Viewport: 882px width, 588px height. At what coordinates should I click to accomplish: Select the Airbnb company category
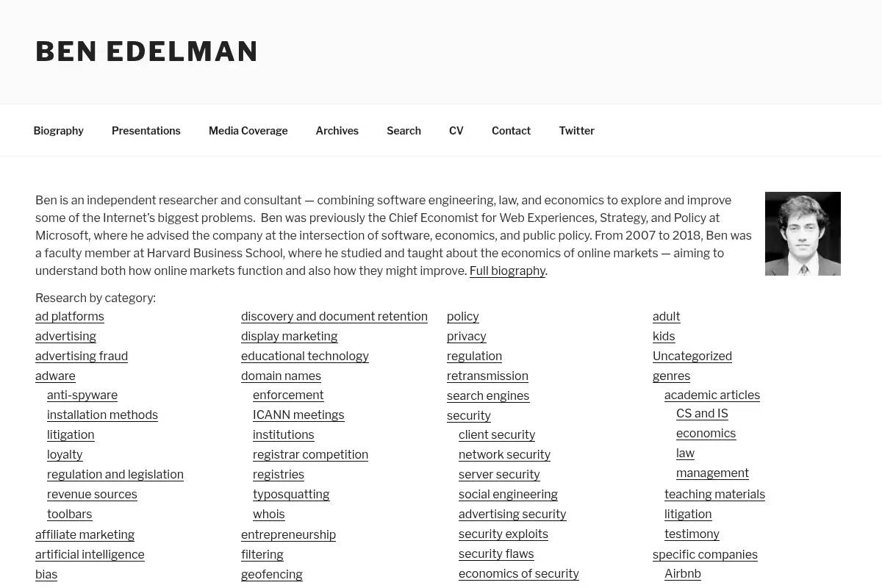pyautogui.click(x=683, y=573)
